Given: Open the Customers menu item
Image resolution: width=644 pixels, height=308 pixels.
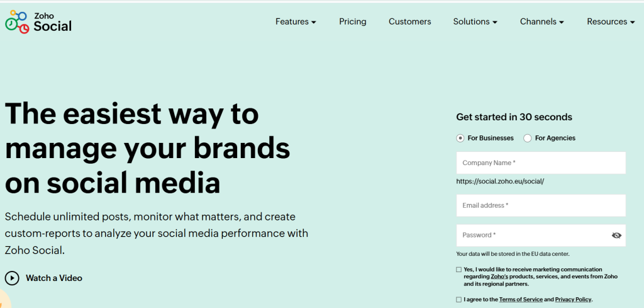Looking at the screenshot, I should (x=410, y=21).
